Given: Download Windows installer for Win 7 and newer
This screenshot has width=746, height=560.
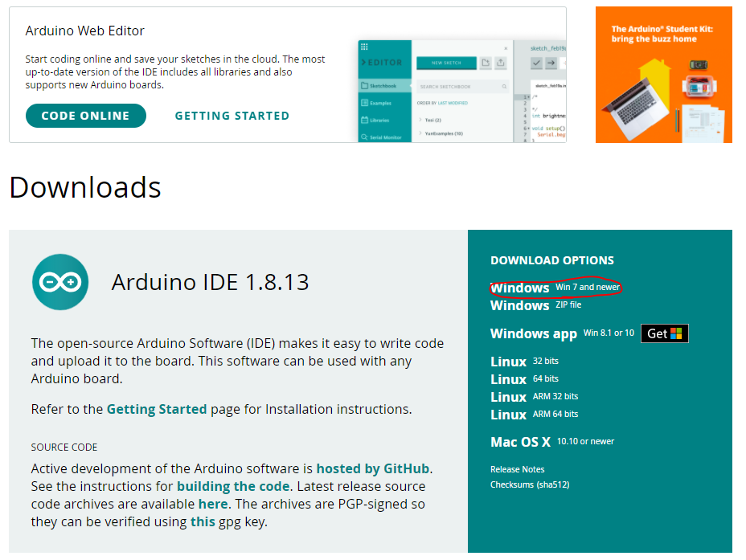Looking at the screenshot, I should (555, 288).
